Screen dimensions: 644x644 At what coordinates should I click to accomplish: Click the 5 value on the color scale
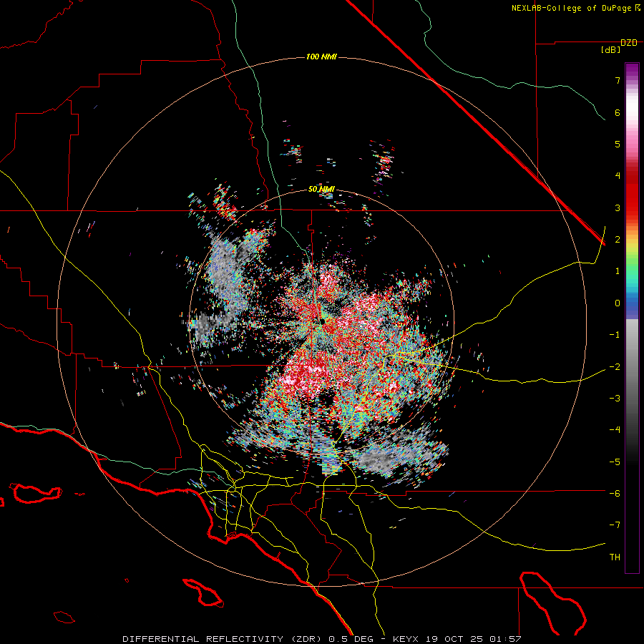[x=618, y=144]
